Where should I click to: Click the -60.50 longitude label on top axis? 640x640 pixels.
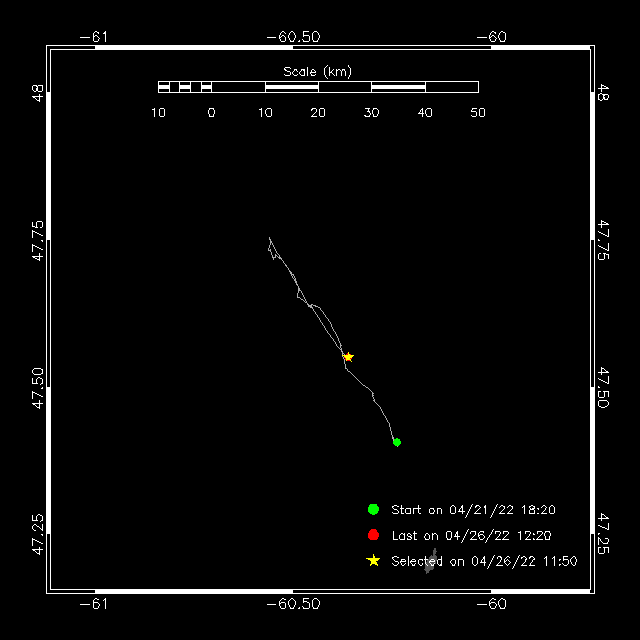(293, 37)
